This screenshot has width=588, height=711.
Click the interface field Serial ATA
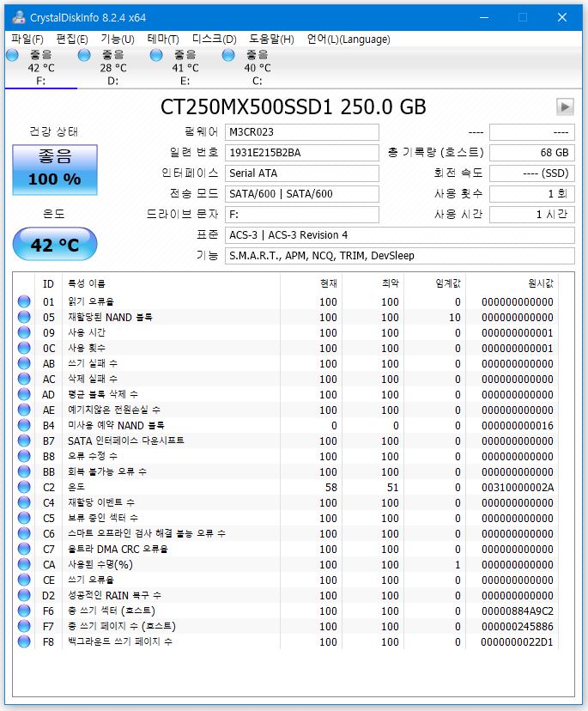click(302, 173)
